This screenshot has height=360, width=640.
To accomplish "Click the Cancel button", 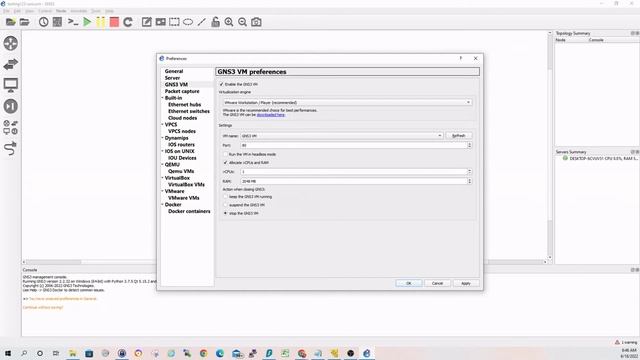I will [437, 283].
